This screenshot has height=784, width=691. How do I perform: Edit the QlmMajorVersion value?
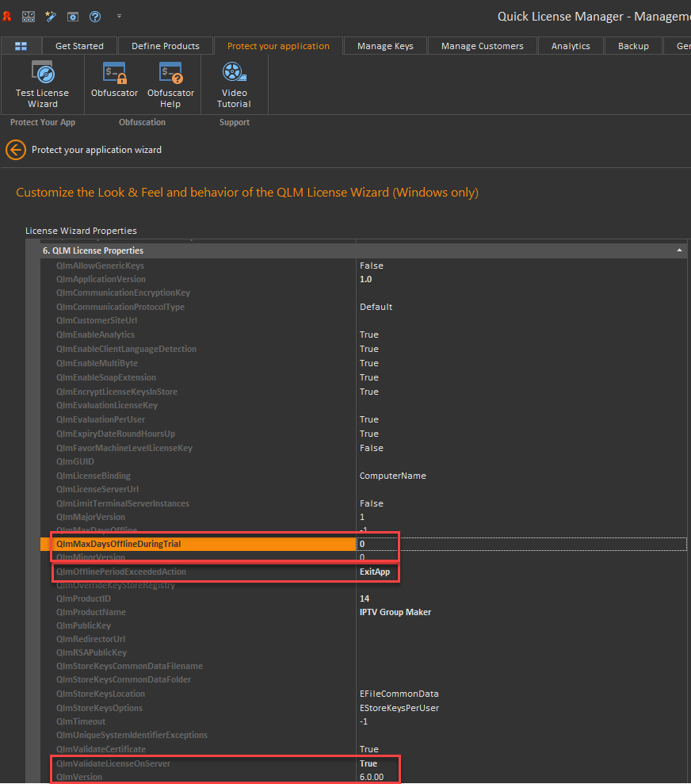[362, 517]
